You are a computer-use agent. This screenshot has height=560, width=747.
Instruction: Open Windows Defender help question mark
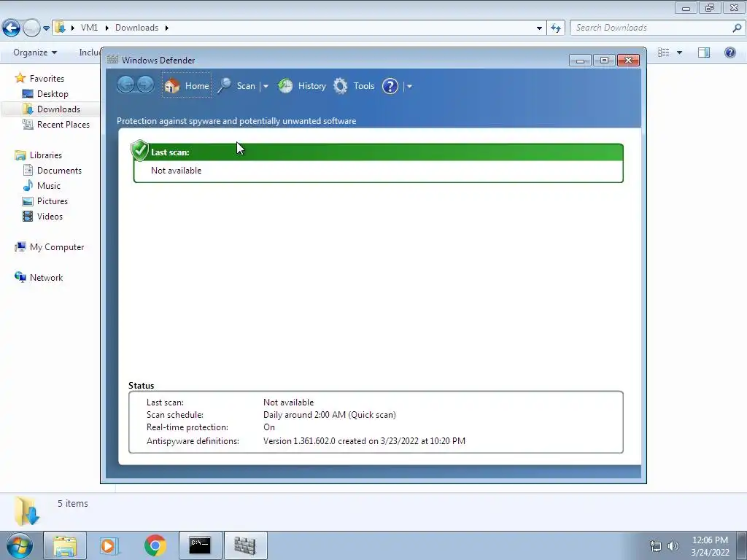390,86
